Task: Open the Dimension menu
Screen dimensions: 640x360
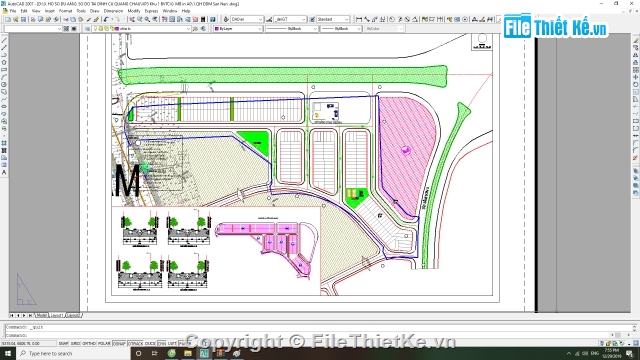Action: 113,11
